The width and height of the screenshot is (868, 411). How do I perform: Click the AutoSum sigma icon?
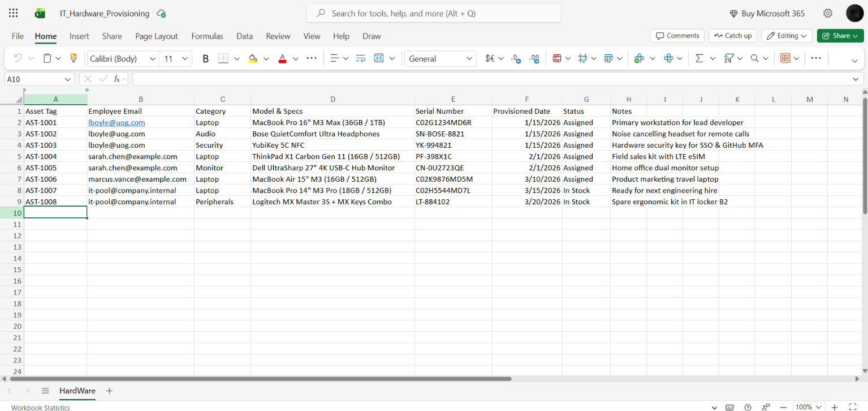[699, 58]
